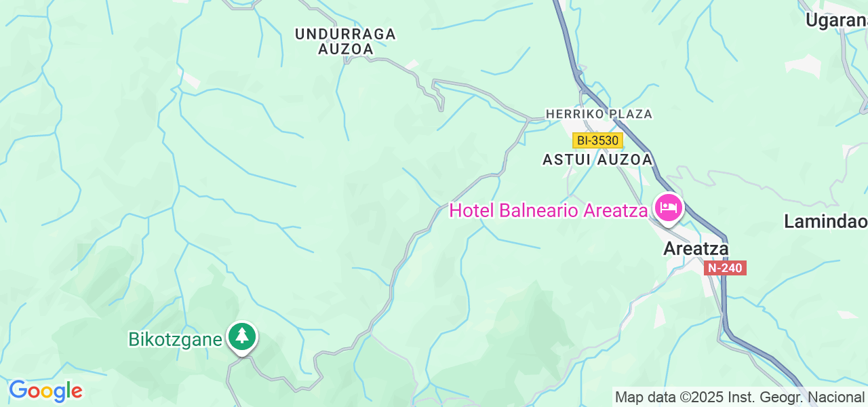Click the Undurraga Auzoa neighborhood label
The image size is (868, 407).
point(345,41)
